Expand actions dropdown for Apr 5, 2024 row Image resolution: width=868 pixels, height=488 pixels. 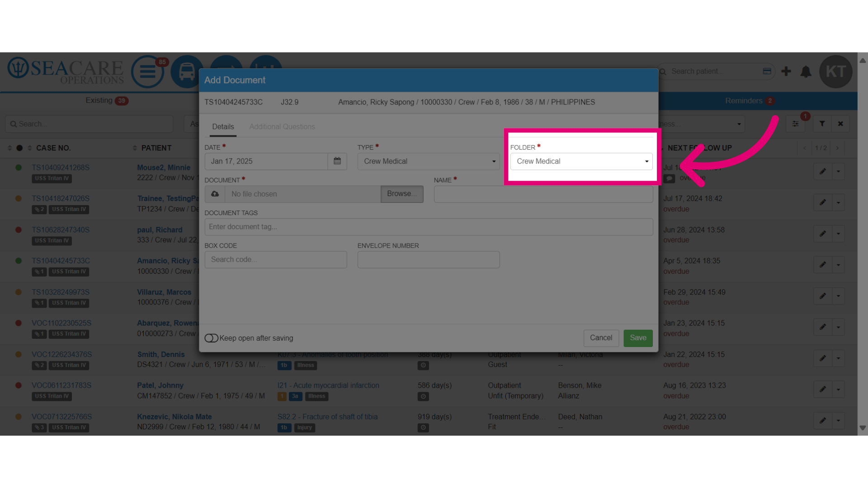(x=838, y=265)
